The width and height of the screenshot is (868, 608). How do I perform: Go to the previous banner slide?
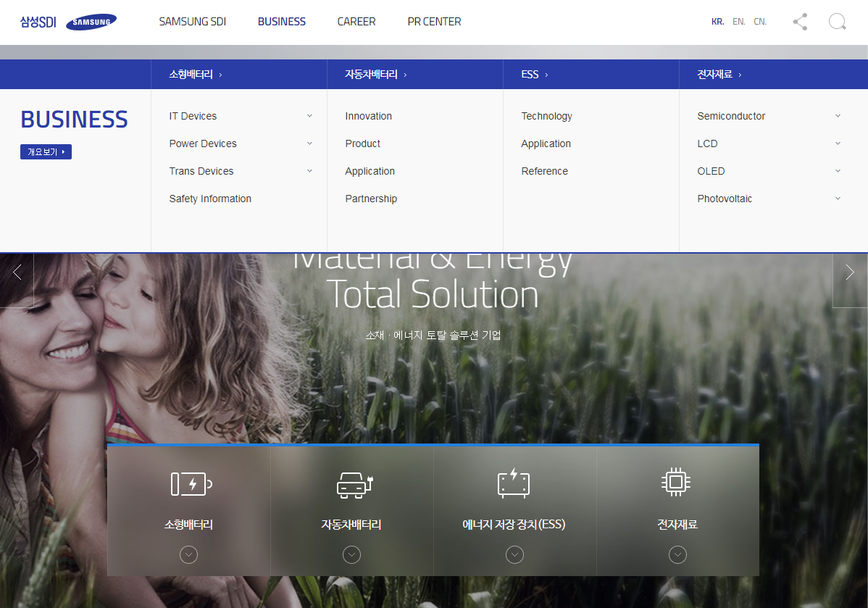coord(17,272)
